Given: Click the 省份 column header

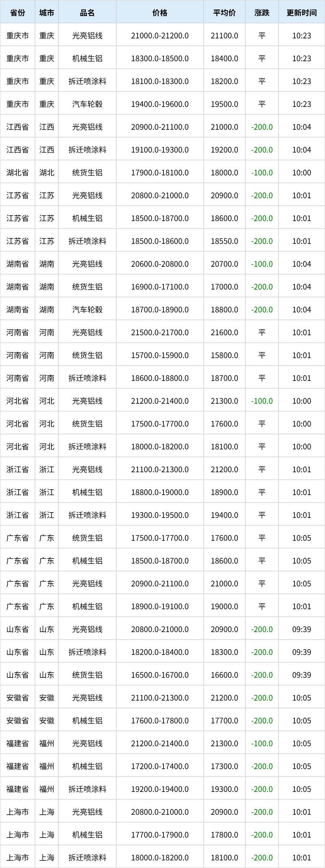Looking at the screenshot, I should 17,13.
